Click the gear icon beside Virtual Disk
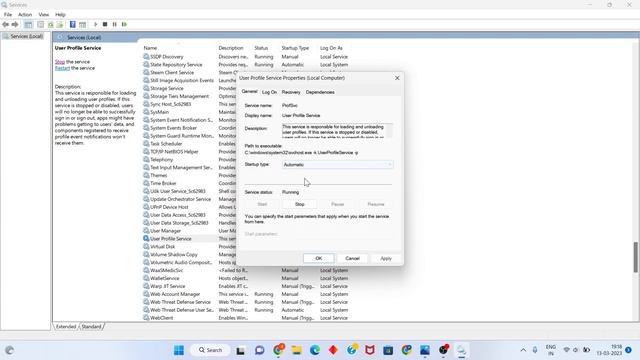Image resolution: width=640 pixels, height=360 pixels. tap(146, 247)
